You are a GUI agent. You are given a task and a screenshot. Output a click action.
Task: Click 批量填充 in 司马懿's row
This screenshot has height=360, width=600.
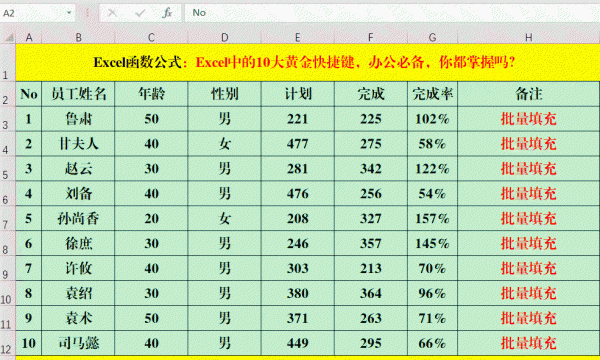[528, 343]
